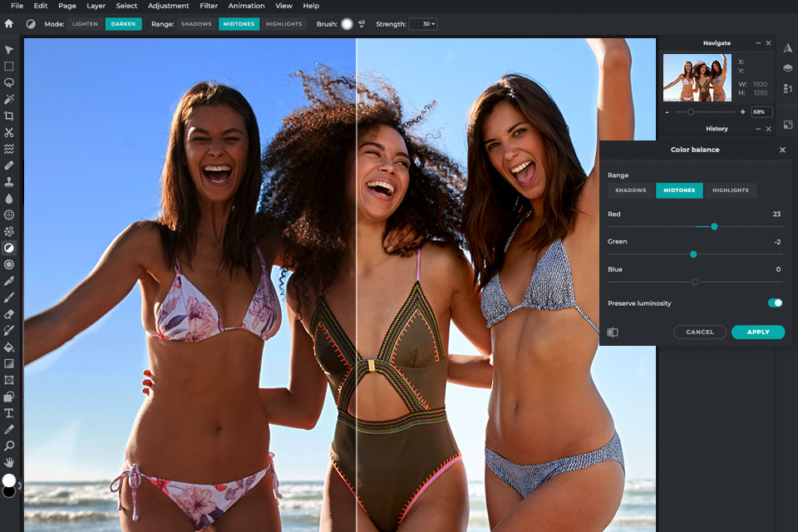This screenshot has width=798, height=532.
Task: Select the Zoom magnifier tool
Action: click(8, 446)
